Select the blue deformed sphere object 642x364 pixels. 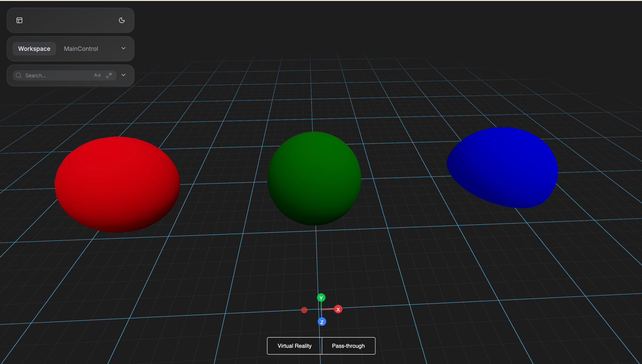tap(503, 167)
